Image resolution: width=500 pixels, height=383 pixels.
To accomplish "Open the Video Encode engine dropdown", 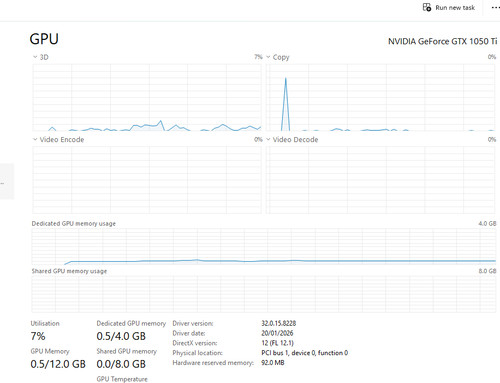I will 35,139.
